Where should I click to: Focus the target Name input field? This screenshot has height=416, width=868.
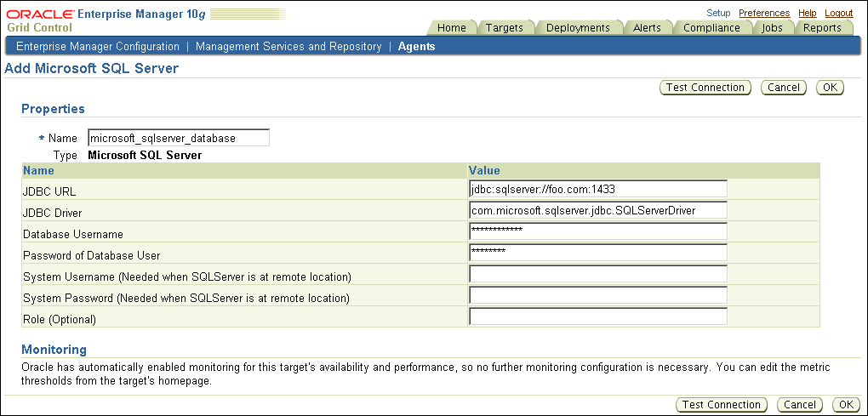pos(178,138)
